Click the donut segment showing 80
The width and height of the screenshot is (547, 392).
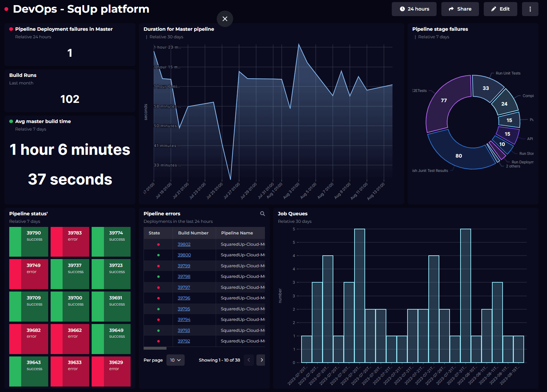(458, 156)
